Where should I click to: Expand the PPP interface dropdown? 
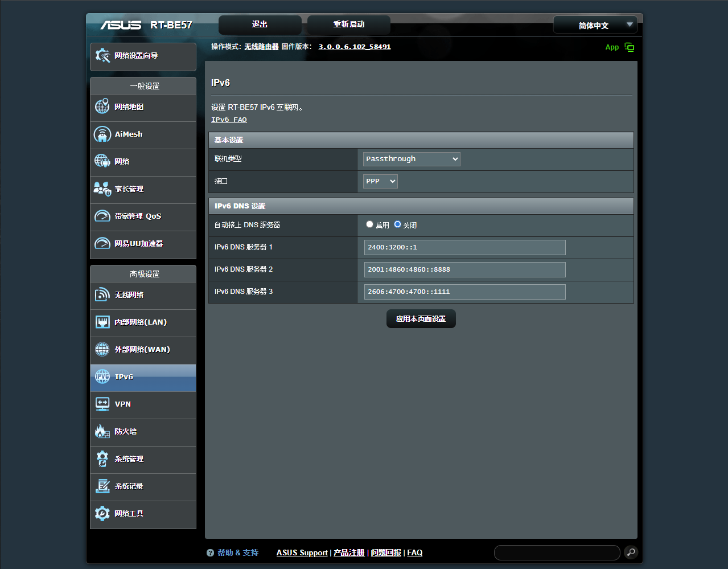coord(380,181)
